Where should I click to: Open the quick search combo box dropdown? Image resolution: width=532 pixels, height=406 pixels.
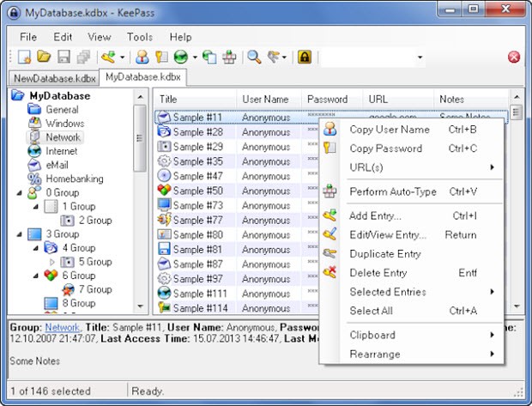[420, 57]
